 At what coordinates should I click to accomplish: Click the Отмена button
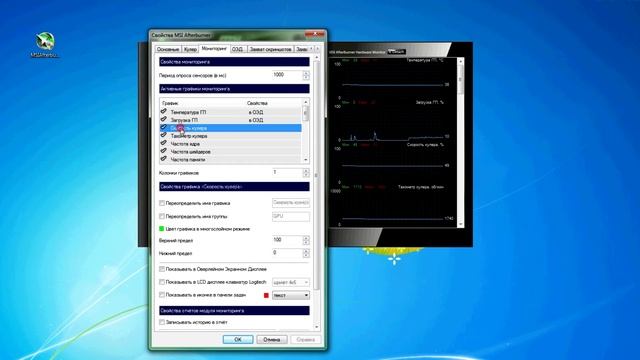(x=272, y=340)
